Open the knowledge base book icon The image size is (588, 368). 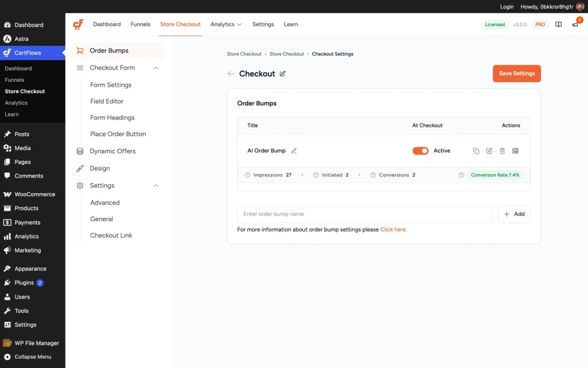click(x=558, y=24)
